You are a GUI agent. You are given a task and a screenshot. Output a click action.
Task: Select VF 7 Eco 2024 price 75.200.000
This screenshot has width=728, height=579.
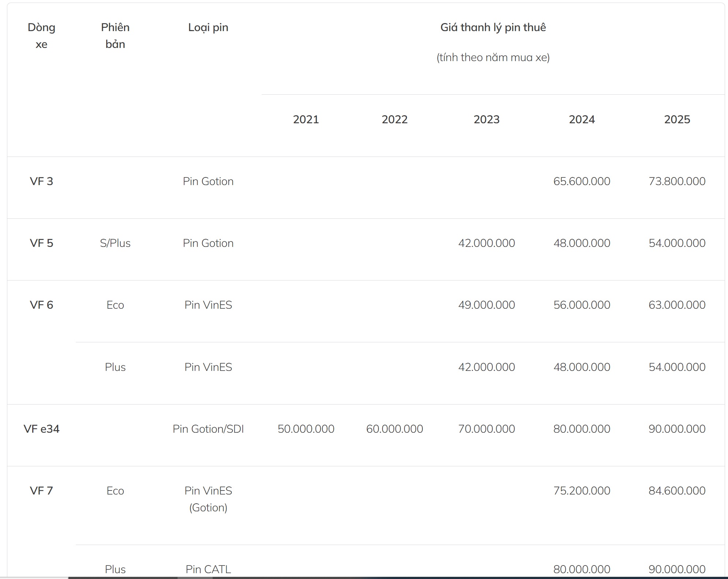(x=582, y=491)
